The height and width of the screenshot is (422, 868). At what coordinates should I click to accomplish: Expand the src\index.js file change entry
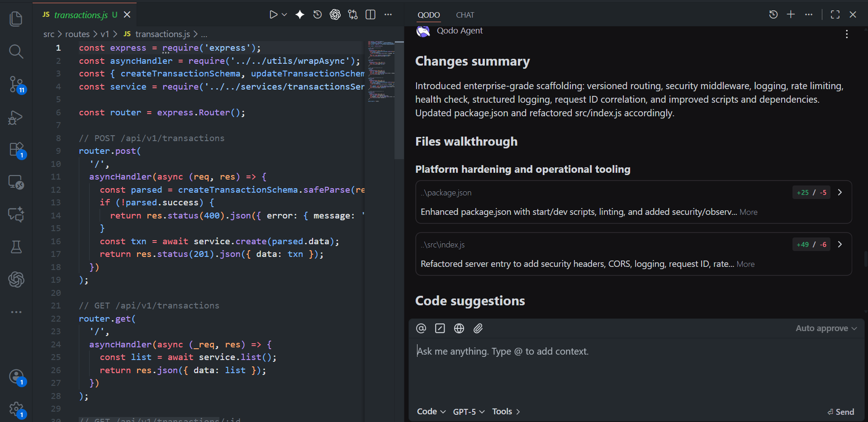tap(840, 244)
